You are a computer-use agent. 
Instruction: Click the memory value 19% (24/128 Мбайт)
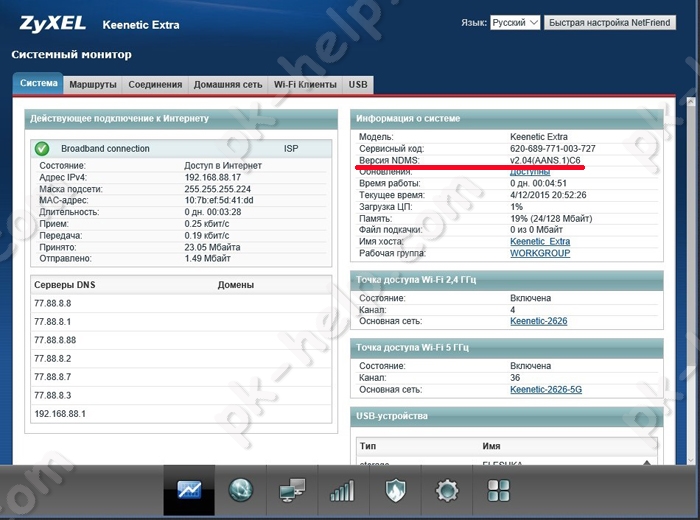[551, 219]
